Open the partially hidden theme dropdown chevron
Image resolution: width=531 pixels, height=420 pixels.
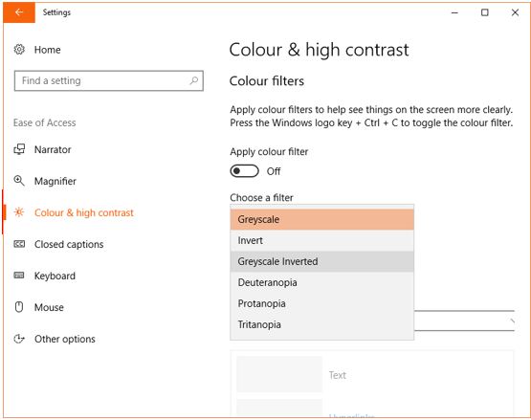(x=512, y=321)
